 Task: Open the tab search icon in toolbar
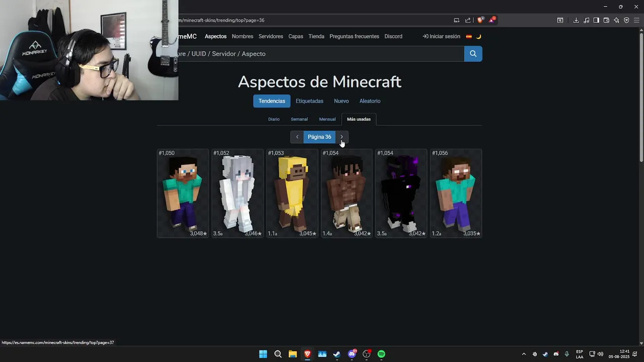(x=560, y=20)
